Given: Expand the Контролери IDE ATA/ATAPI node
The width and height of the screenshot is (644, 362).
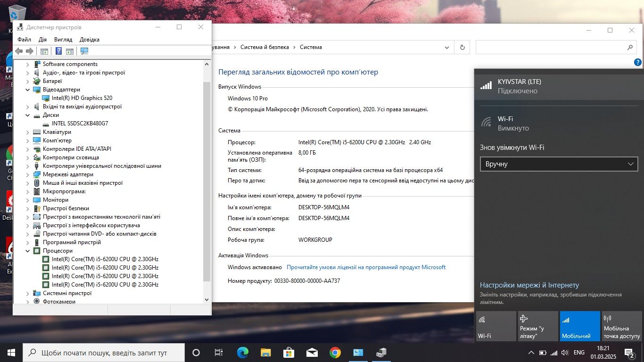Looking at the screenshot, I should 28,149.
